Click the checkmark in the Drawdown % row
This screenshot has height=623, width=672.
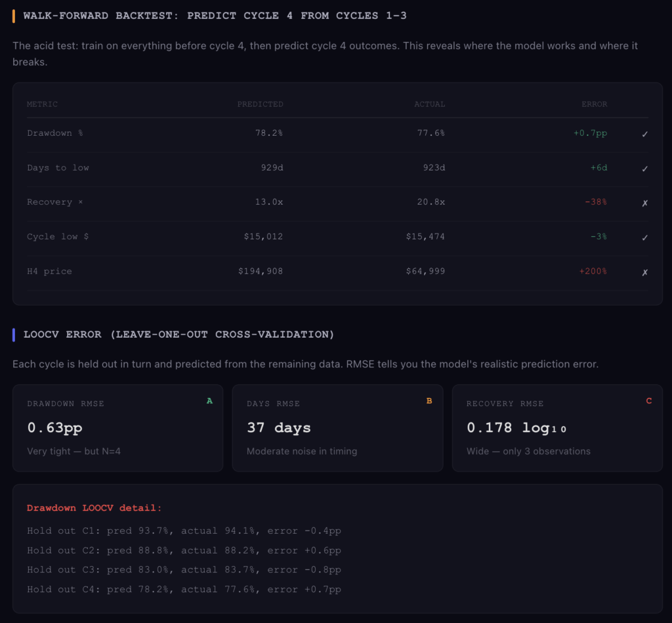[644, 134]
